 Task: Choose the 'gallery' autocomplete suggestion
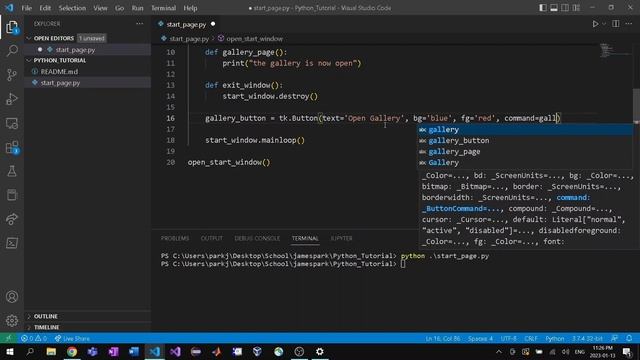525,130
